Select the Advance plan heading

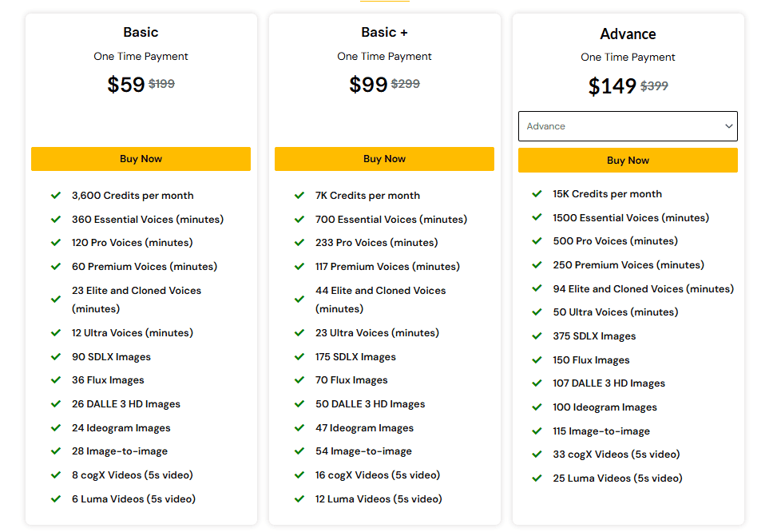tap(628, 34)
